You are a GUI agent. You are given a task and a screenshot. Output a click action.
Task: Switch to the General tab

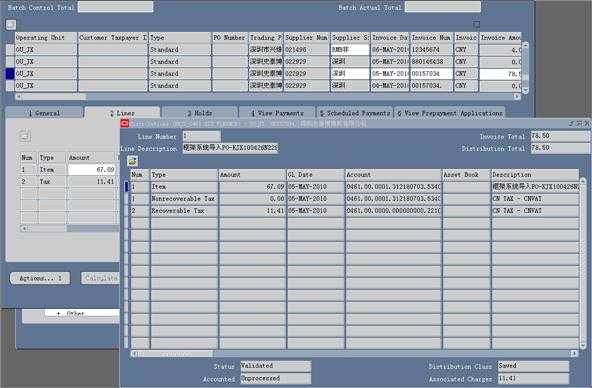pyautogui.click(x=44, y=113)
